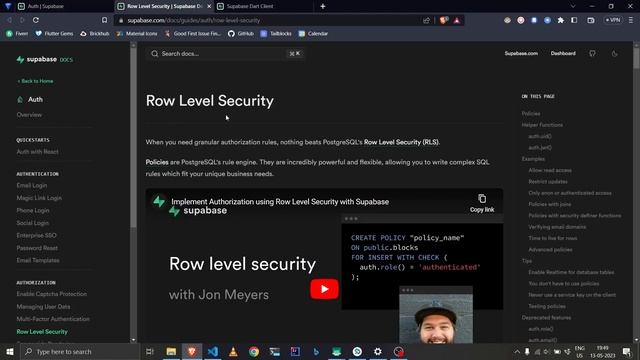The height and width of the screenshot is (360, 640).
Task: Open Supabase.com header link
Action: point(521,53)
